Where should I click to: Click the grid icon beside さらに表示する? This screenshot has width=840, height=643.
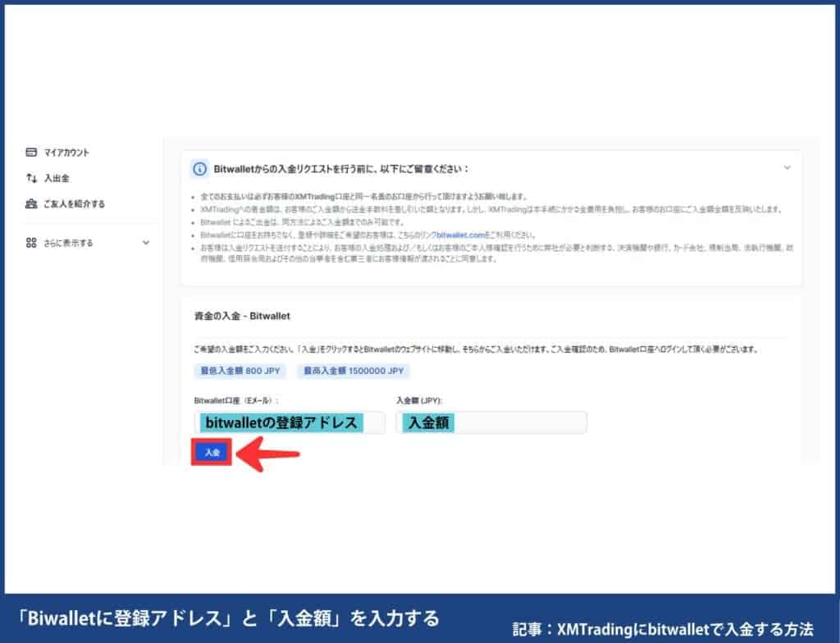30,243
